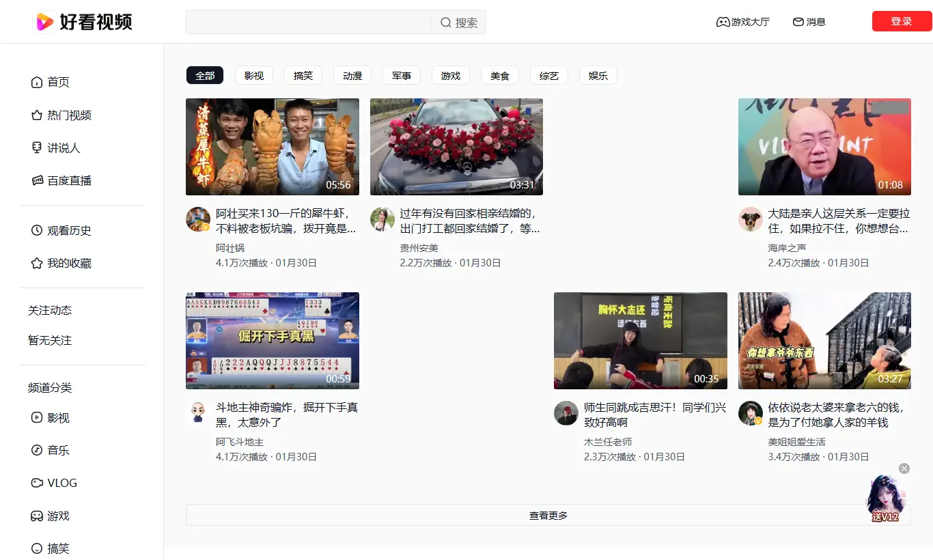Click 海岸之声 channel avatar
This screenshot has width=933, height=560.
(751, 219)
